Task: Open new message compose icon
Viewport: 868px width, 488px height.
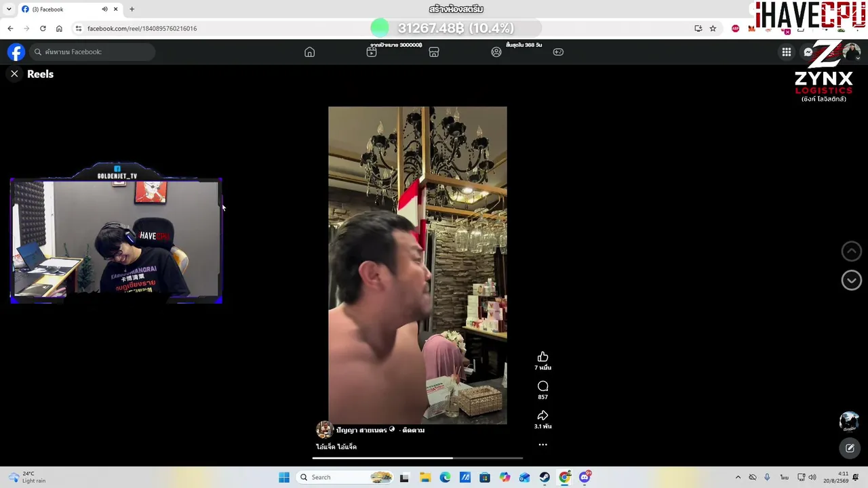Action: pyautogui.click(x=850, y=448)
